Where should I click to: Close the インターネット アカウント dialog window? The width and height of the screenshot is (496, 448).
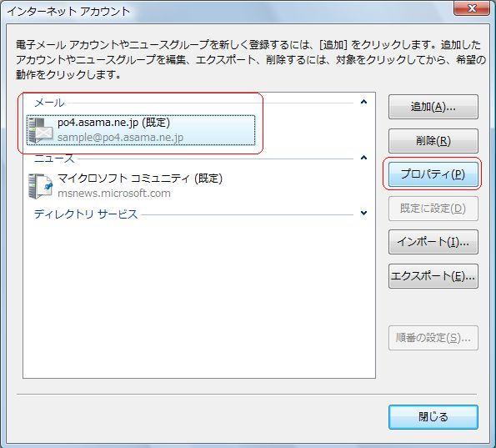472,8
